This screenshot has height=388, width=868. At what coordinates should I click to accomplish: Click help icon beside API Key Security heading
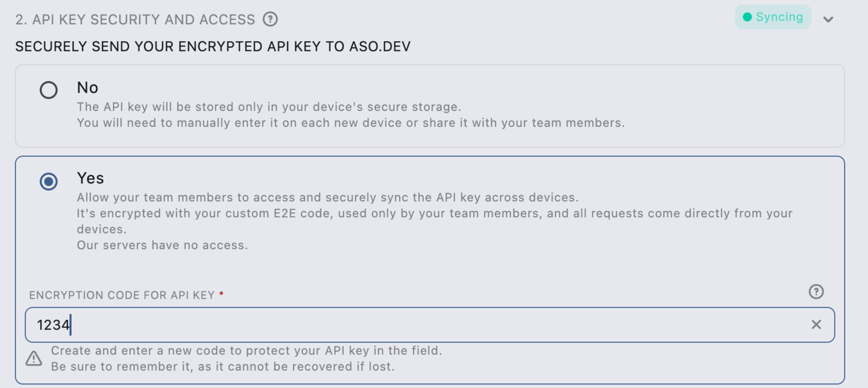pos(270,19)
